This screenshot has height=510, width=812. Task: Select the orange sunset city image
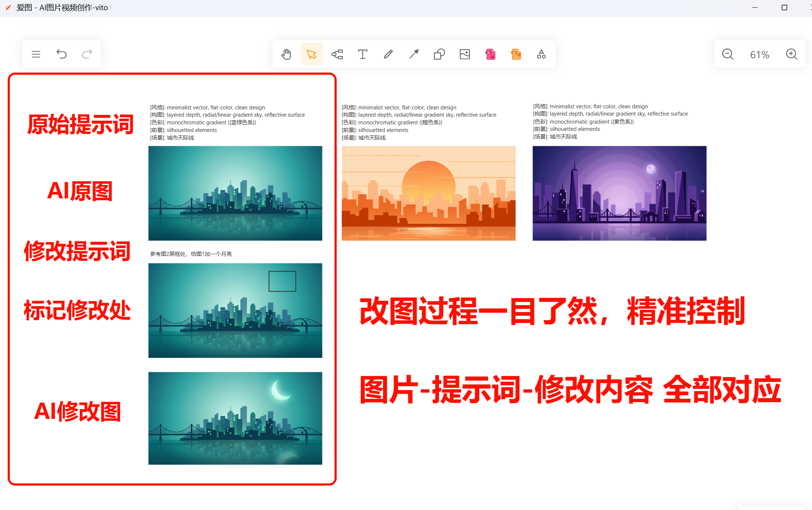[429, 193]
